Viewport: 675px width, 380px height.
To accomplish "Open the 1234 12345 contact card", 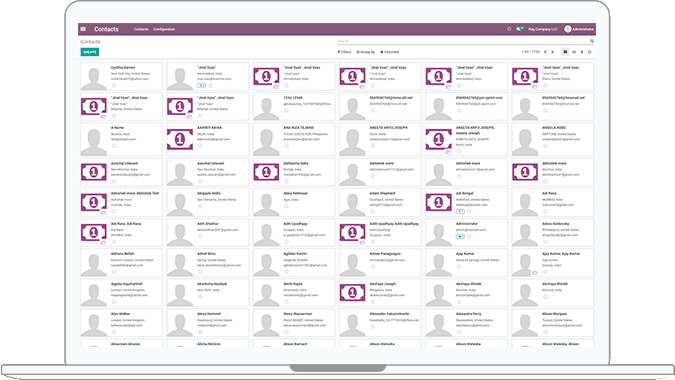I will pos(294,106).
